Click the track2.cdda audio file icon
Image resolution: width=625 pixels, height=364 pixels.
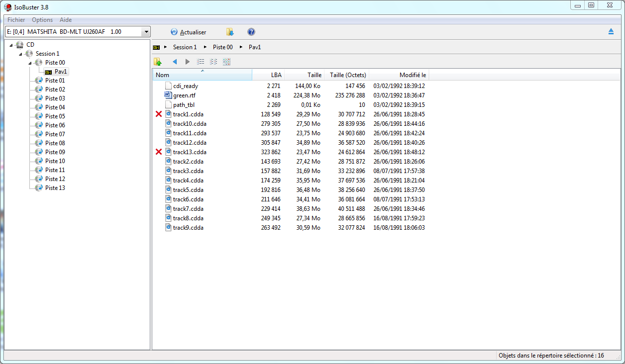click(x=168, y=162)
